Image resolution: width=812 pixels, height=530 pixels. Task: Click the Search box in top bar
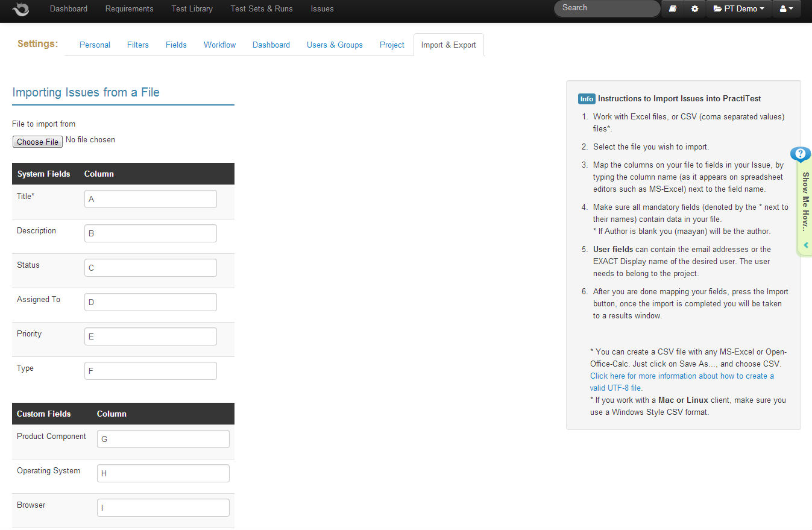(x=606, y=8)
